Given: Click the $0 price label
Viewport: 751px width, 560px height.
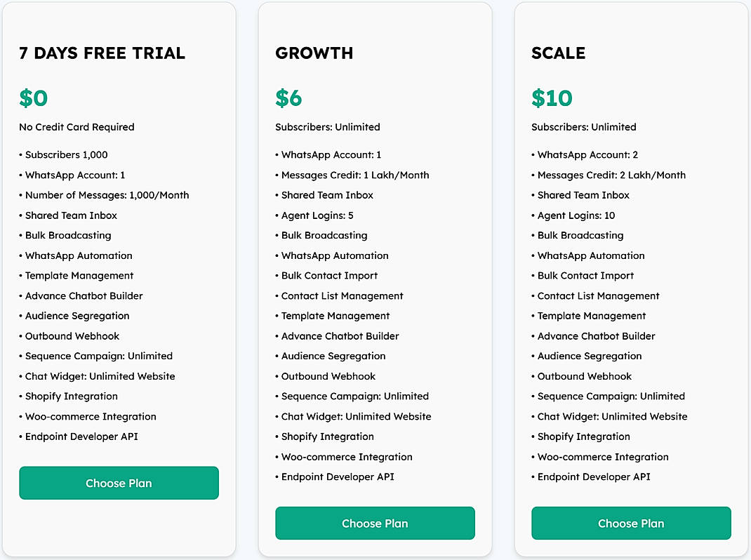Looking at the screenshot, I should [32, 98].
